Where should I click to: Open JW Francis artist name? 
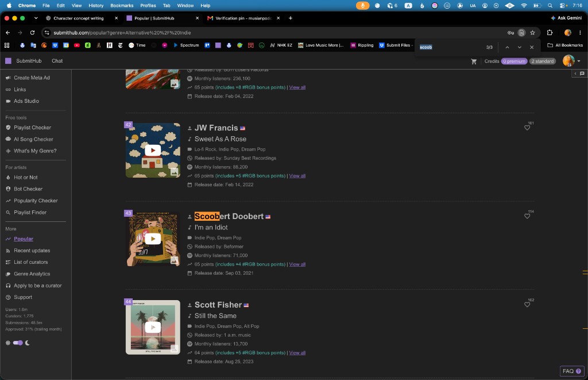pos(216,128)
